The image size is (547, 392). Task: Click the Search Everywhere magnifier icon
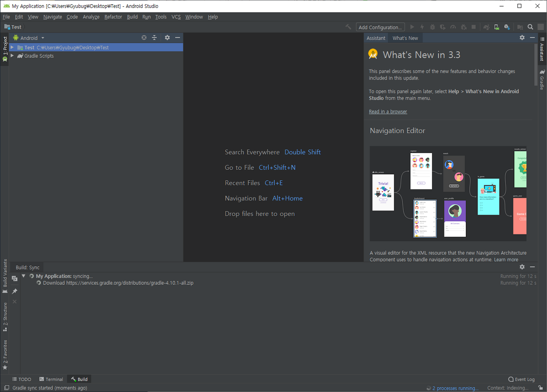click(530, 27)
